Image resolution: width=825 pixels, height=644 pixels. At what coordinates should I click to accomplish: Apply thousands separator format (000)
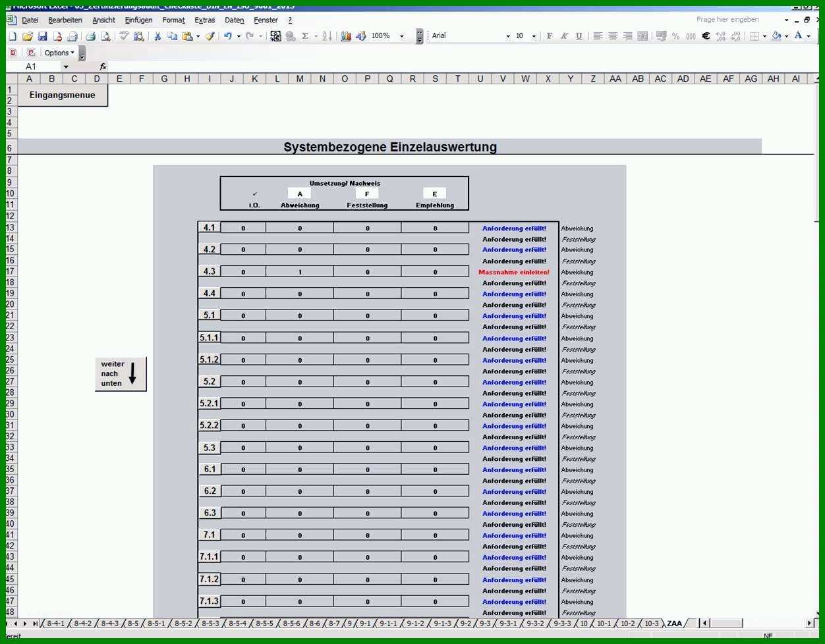[691, 36]
